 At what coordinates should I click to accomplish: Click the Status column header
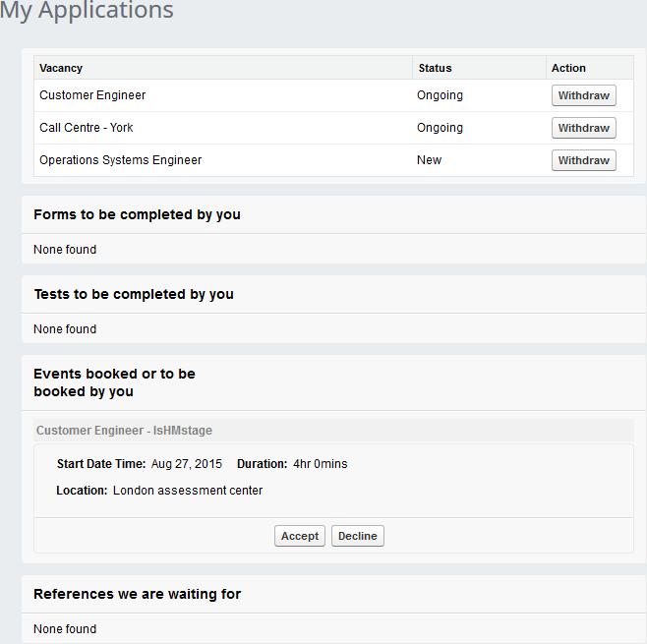tap(435, 68)
